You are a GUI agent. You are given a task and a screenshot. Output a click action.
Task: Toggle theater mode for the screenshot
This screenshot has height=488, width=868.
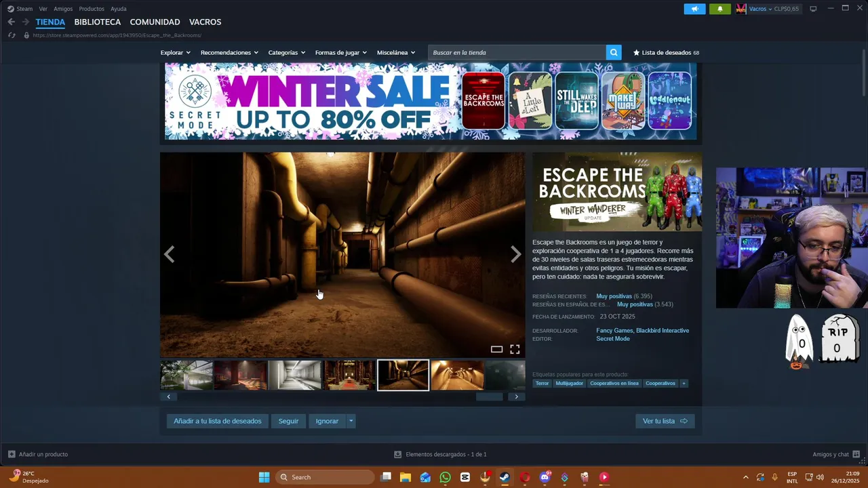[496, 349]
